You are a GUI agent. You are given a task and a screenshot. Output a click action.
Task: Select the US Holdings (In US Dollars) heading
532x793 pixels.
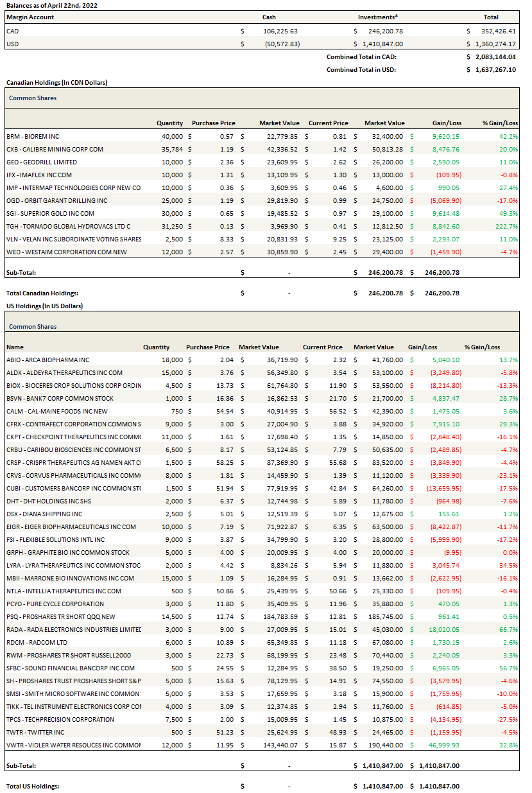pyautogui.click(x=44, y=306)
